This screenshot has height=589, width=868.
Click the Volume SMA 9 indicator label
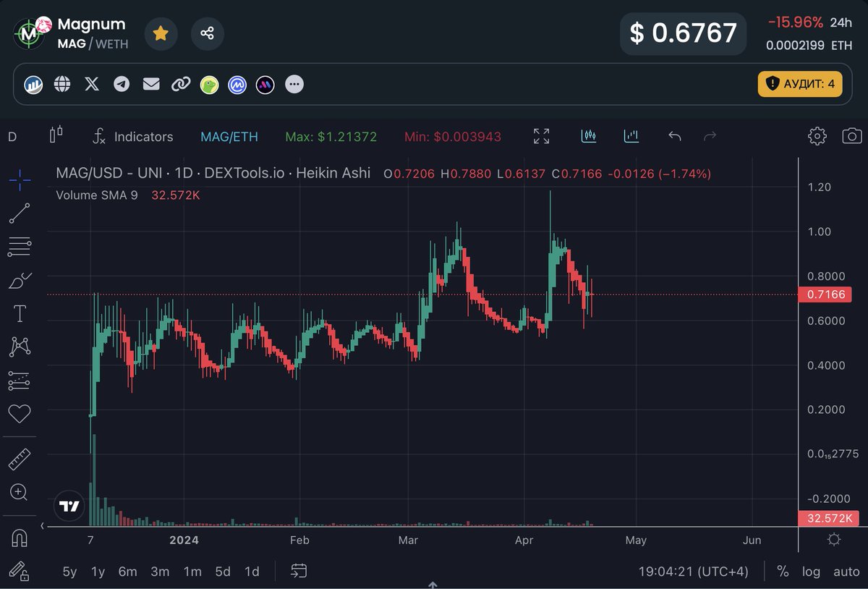(x=97, y=195)
